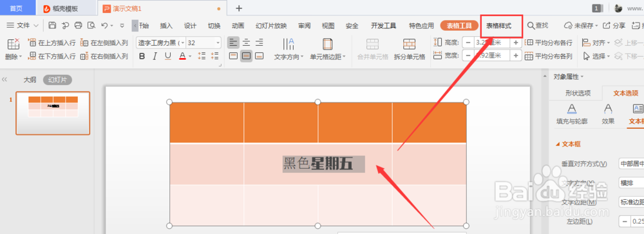Open the Effects (效果) section icon
Screen dimensions: 644x234
(x=608, y=114)
